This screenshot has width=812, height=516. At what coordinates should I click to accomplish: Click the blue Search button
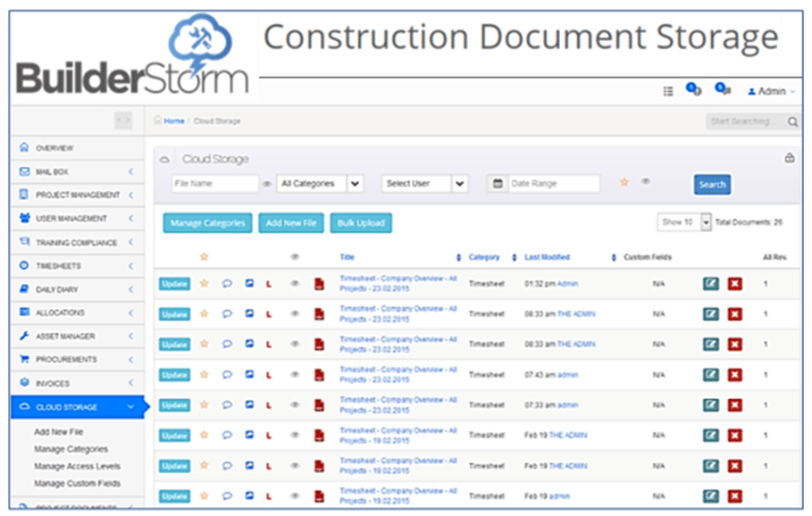[x=712, y=184]
